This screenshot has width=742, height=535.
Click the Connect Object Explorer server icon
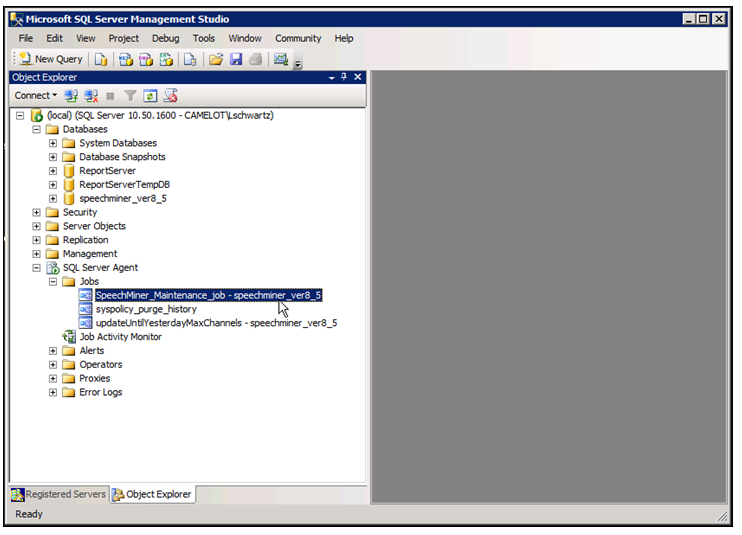(71, 96)
